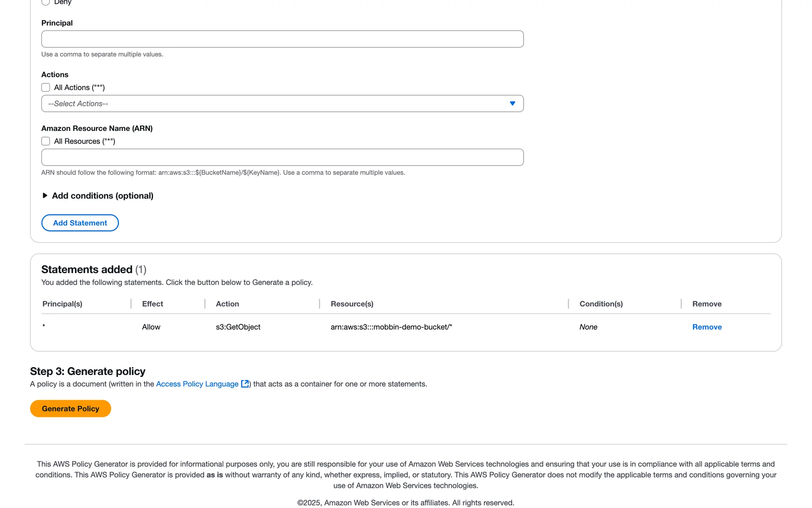The height and width of the screenshot is (508, 812).
Task: Select the arn:aws:s3:::mobbin-demo-bucket/* resource cell
Action: tap(391, 327)
